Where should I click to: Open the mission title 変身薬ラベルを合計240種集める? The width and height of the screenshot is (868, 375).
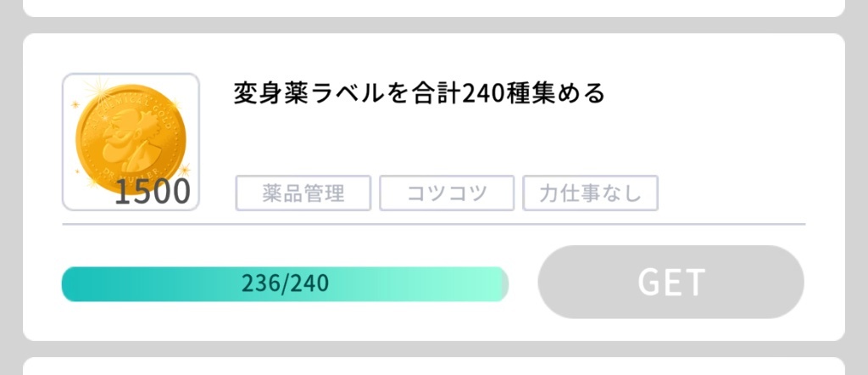(x=419, y=93)
